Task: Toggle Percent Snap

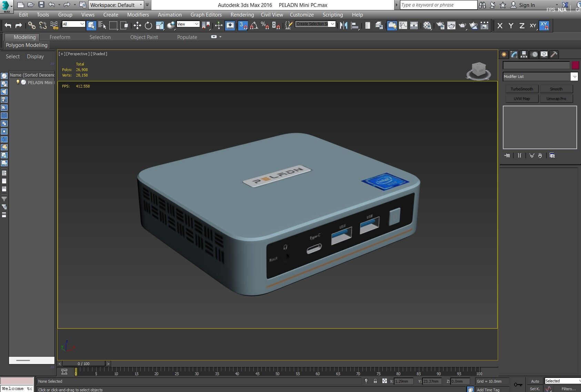Action: click(x=265, y=26)
